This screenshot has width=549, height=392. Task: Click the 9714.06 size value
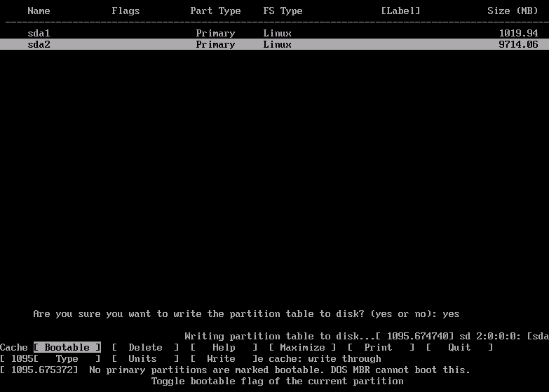tap(518, 44)
